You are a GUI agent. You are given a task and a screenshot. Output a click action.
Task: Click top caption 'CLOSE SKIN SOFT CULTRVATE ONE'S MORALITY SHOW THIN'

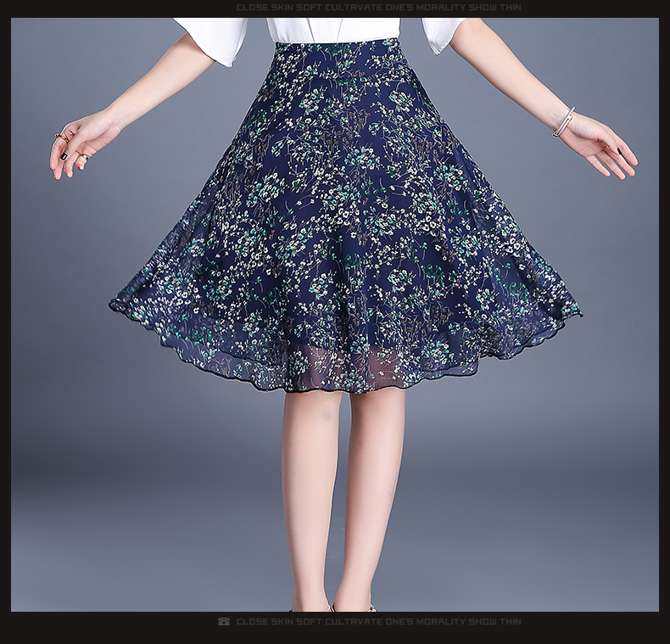pos(378,8)
